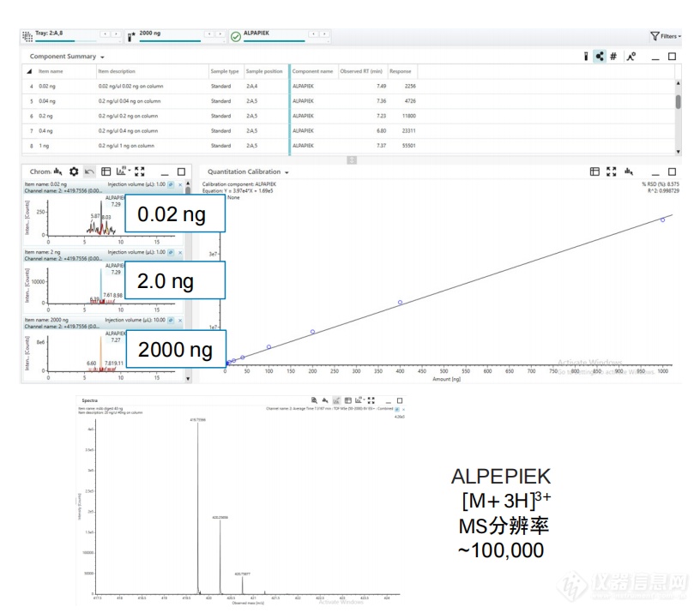Click the share icon in Component Summary toolbar
Image resolution: width=700 pixels, height=613 pixels.
600,57
